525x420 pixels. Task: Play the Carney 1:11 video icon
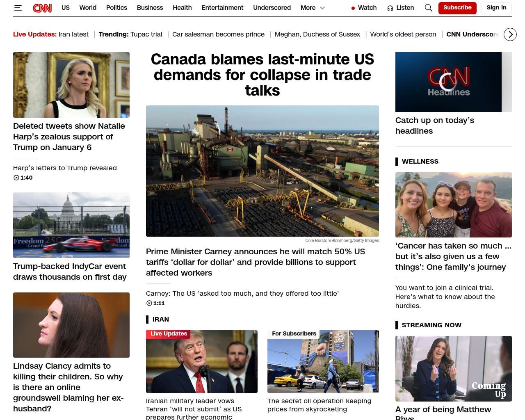[x=149, y=303]
